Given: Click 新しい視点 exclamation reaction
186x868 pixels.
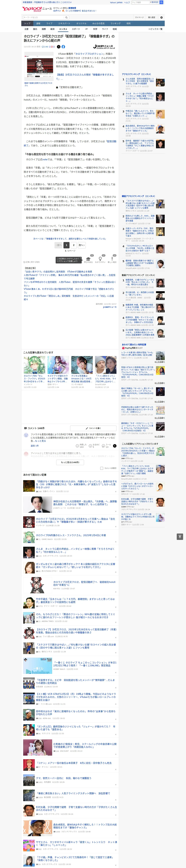Looking at the screenshot, I should [x=112, y=259].
